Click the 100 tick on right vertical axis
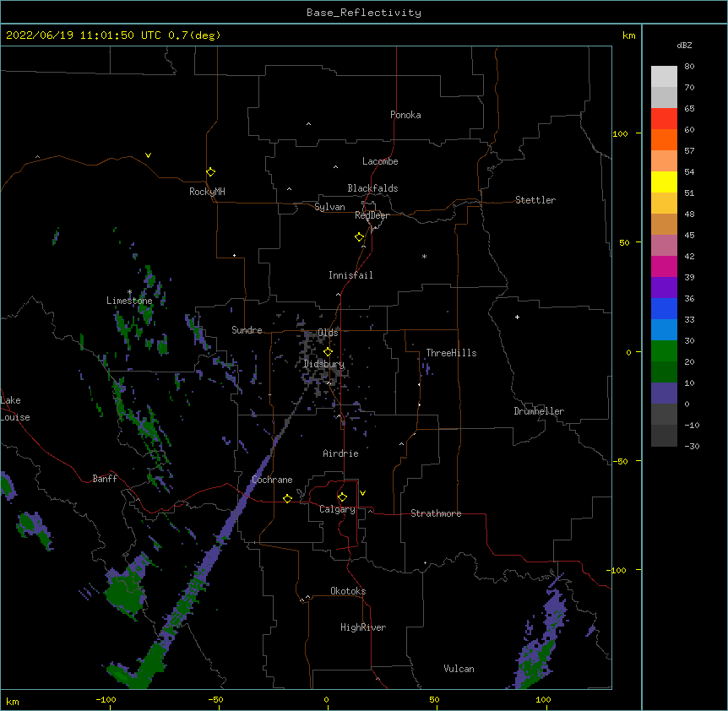 click(620, 133)
